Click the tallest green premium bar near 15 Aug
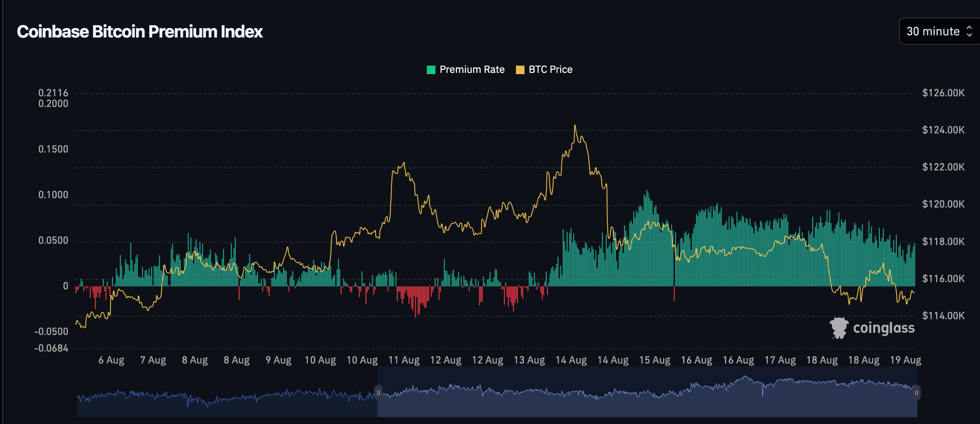Image resolution: width=980 pixels, height=424 pixels. coord(647,238)
